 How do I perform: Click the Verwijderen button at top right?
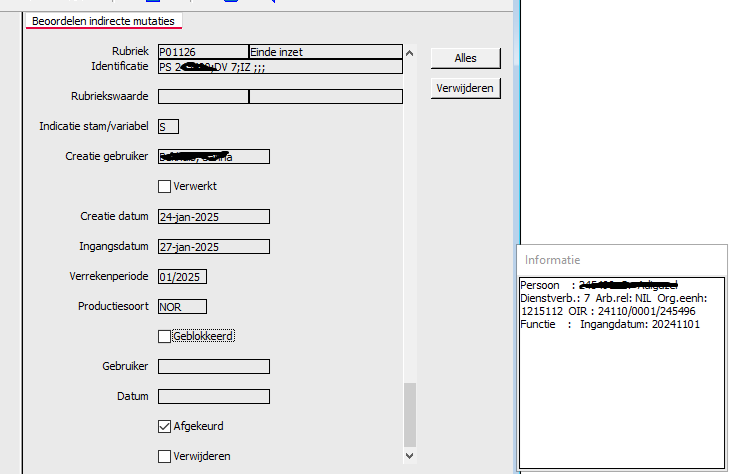[465, 88]
